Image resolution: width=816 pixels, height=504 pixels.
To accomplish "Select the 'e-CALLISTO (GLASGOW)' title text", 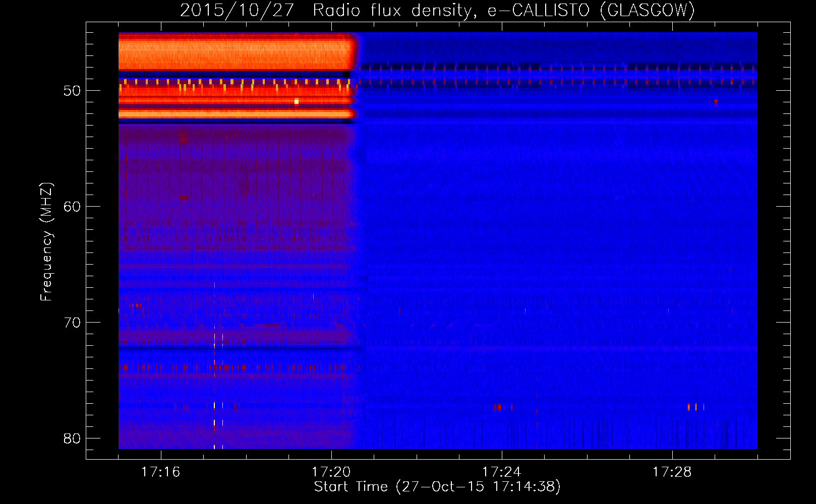I will point(591,10).
